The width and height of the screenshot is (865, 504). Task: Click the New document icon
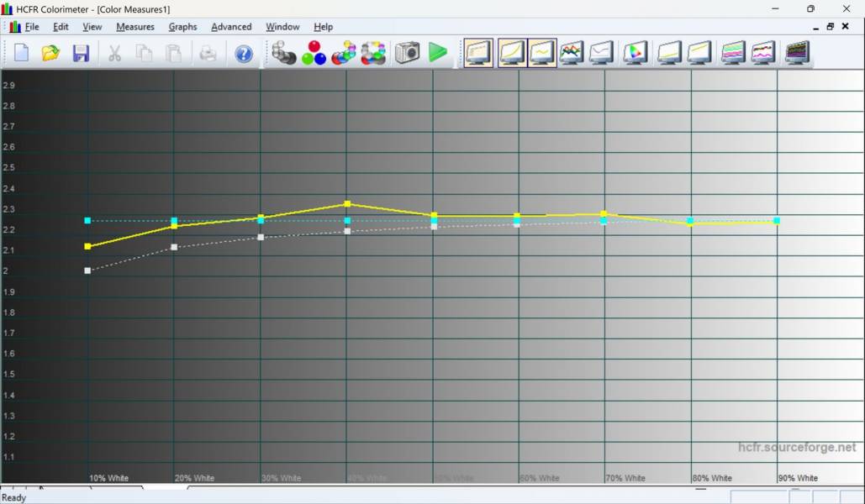[21, 53]
